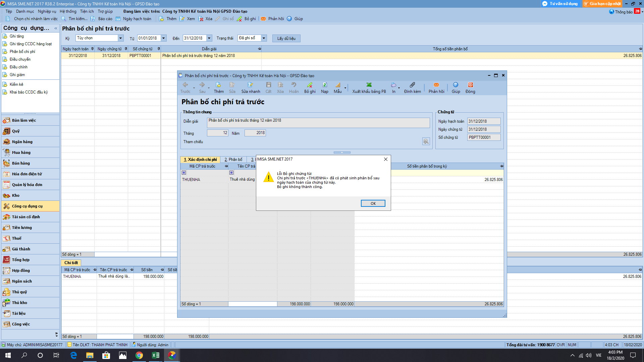Open the Nghiệp vụ menu

coord(47,11)
